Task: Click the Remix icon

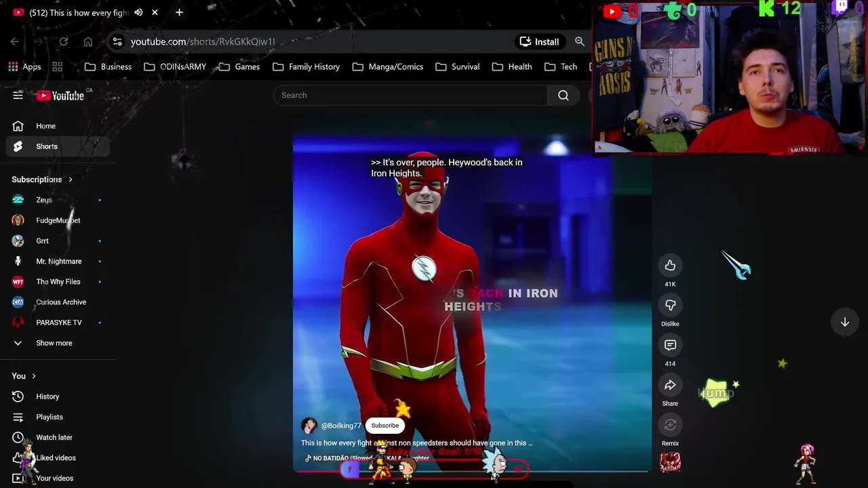Action: pyautogui.click(x=670, y=425)
